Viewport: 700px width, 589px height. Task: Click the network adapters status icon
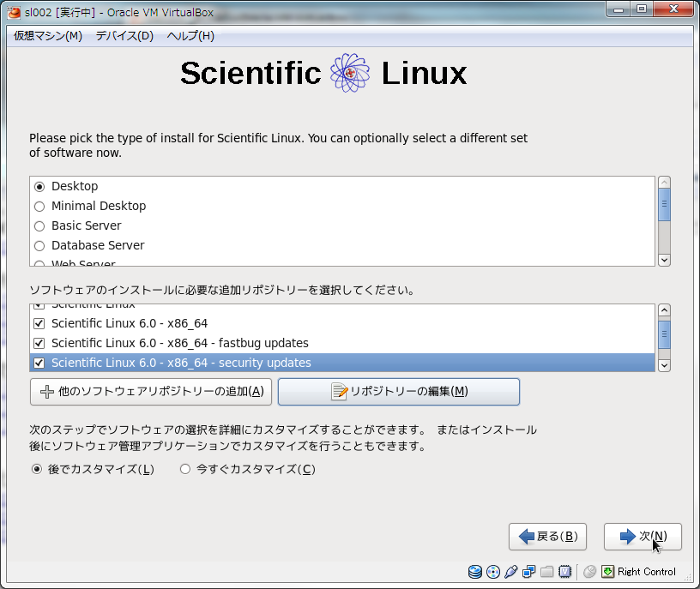[x=528, y=572]
